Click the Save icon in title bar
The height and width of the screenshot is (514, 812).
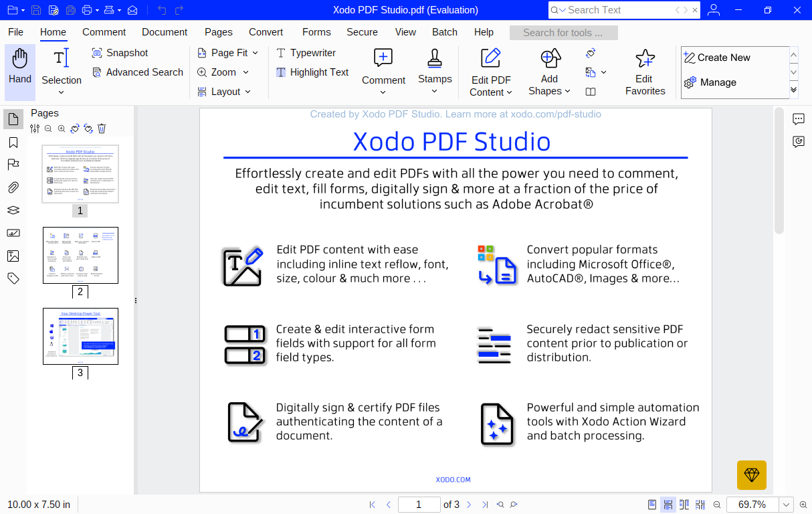tap(36, 10)
